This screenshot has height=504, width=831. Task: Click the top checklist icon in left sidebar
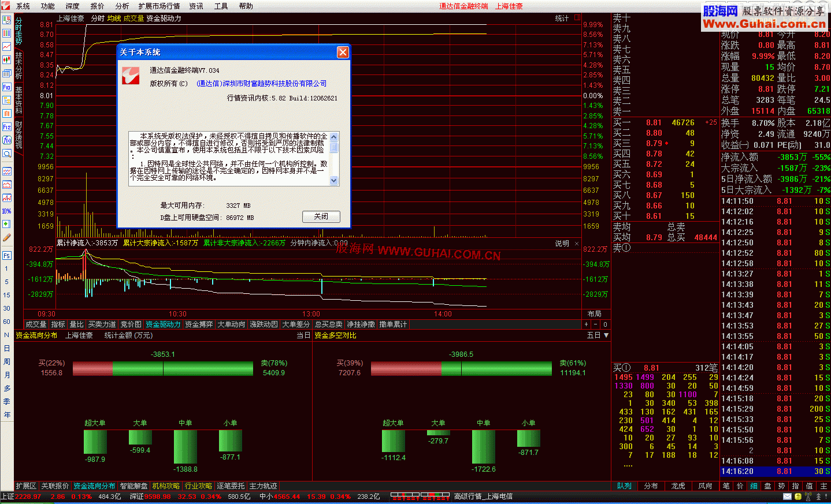coord(7,20)
